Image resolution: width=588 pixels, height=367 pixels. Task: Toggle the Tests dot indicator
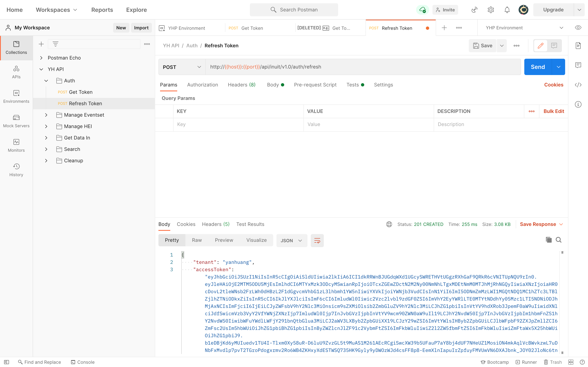point(362,85)
